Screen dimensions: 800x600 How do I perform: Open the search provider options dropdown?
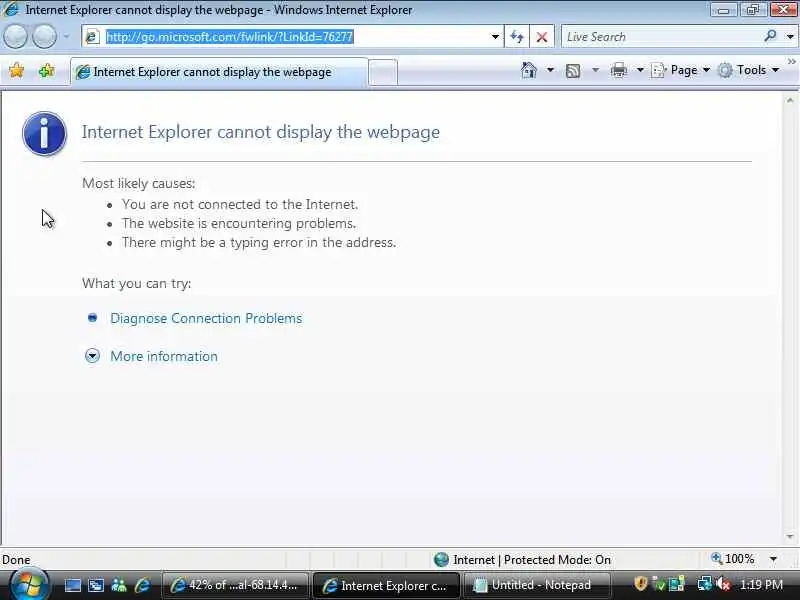[x=790, y=37]
